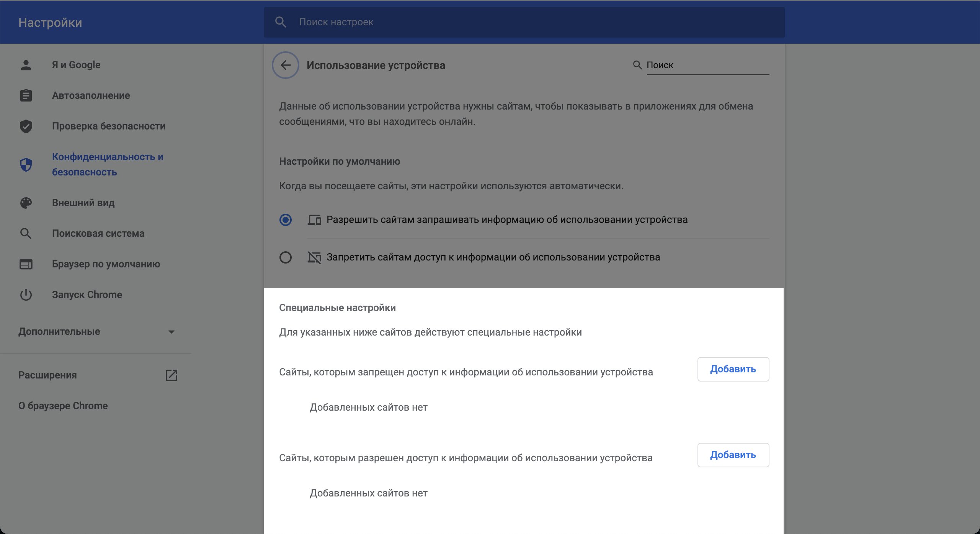
Task: Click text Сайты, которым запрещен доступ
Action: point(466,372)
